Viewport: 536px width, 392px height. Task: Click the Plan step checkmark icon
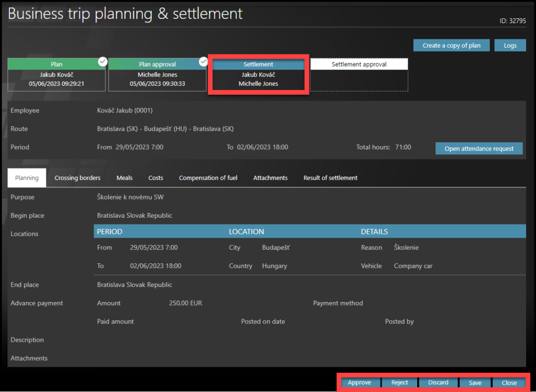point(103,62)
